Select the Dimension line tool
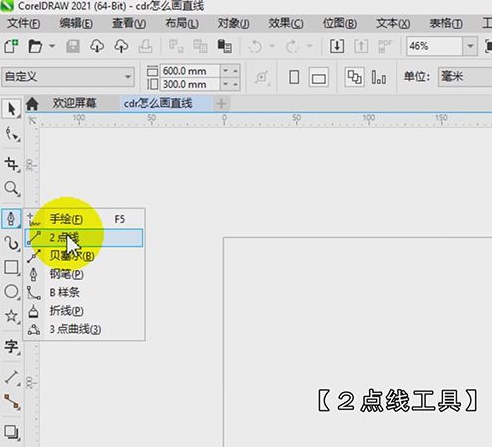Image resolution: width=492 pixels, height=447 pixels. pos(12,378)
